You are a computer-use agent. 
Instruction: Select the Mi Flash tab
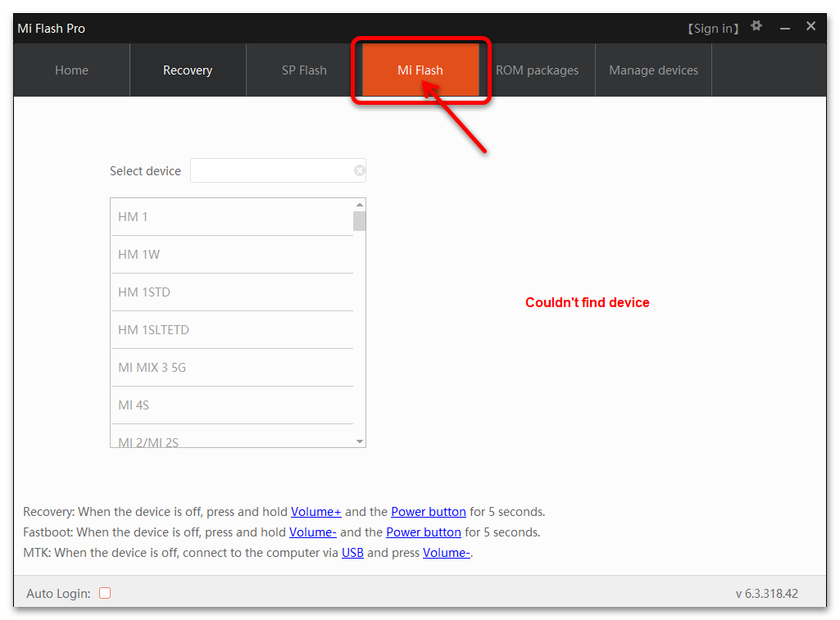click(420, 70)
